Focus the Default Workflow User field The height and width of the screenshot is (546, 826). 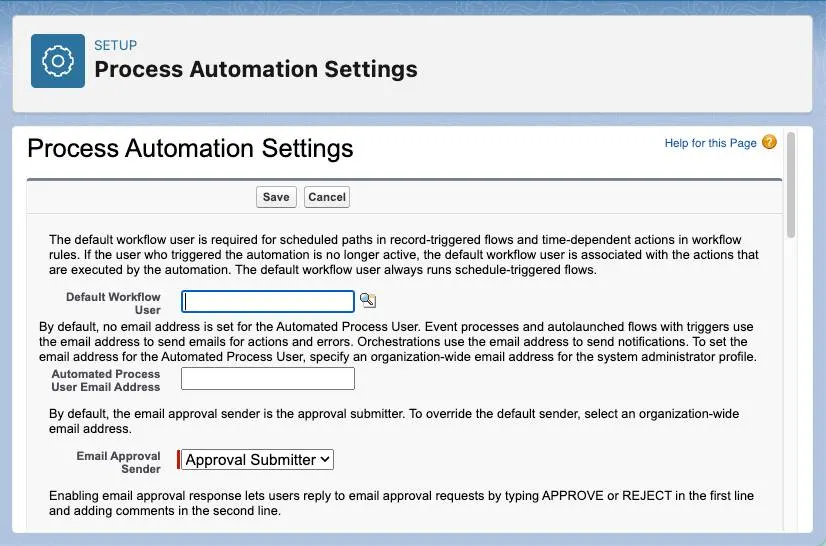click(268, 301)
